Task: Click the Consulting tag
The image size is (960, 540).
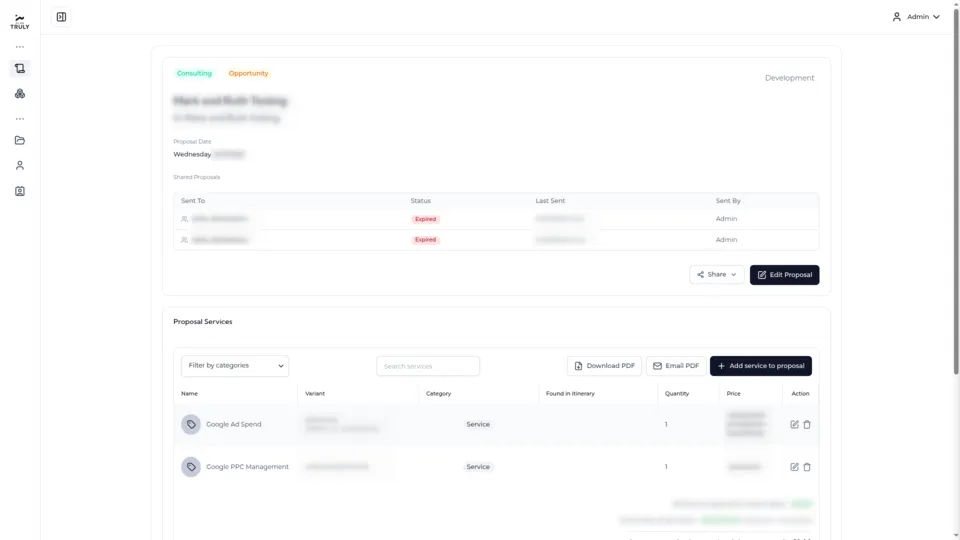Action: (x=194, y=73)
